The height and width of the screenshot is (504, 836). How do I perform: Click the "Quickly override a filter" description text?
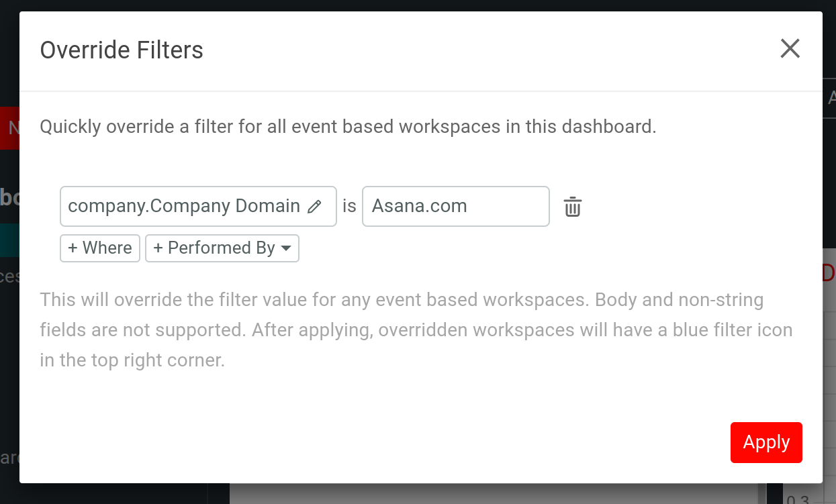[x=348, y=126]
